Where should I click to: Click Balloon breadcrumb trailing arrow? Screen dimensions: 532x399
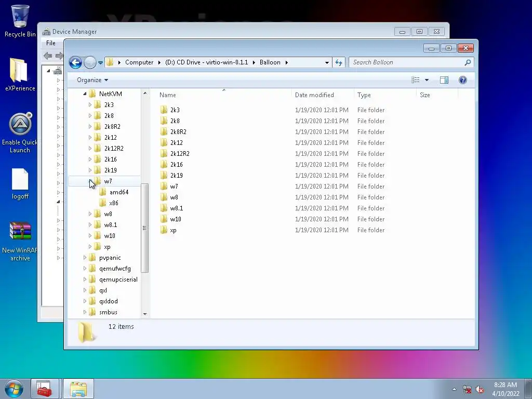click(x=287, y=62)
